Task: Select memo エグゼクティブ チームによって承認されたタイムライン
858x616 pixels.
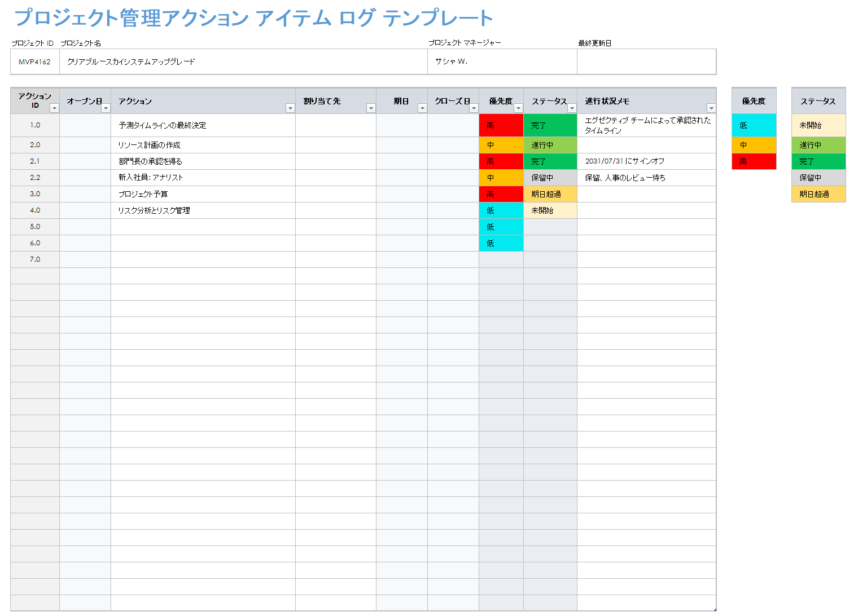Action: tap(647, 125)
